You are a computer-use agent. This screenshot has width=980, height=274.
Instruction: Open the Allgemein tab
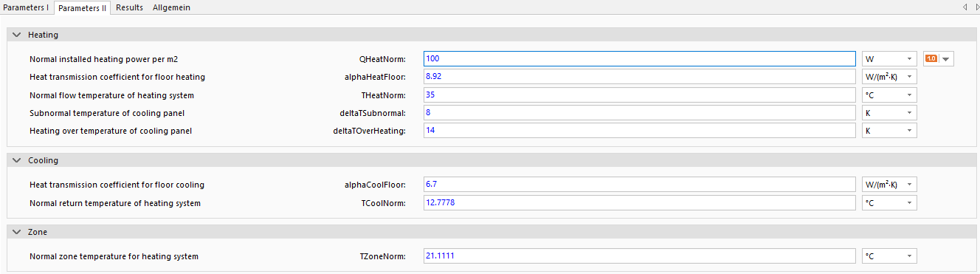[x=171, y=7]
